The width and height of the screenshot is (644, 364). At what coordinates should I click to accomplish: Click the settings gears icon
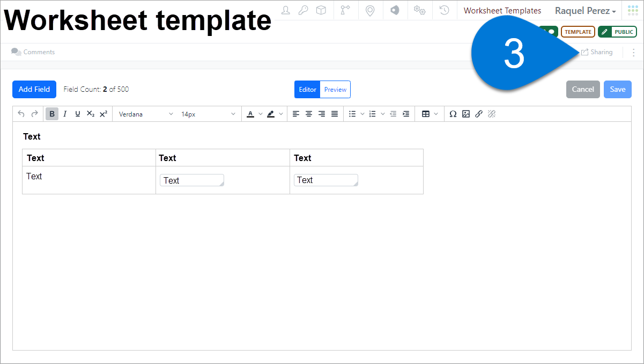419,10
